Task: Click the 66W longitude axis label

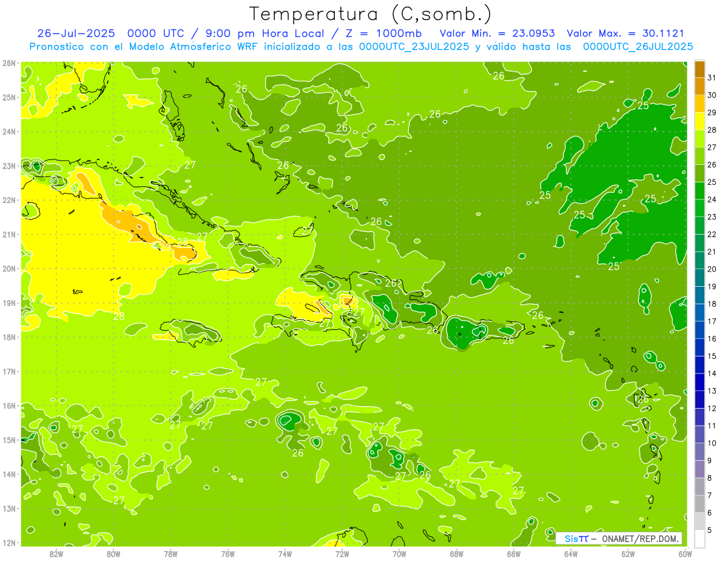Action: (x=513, y=554)
